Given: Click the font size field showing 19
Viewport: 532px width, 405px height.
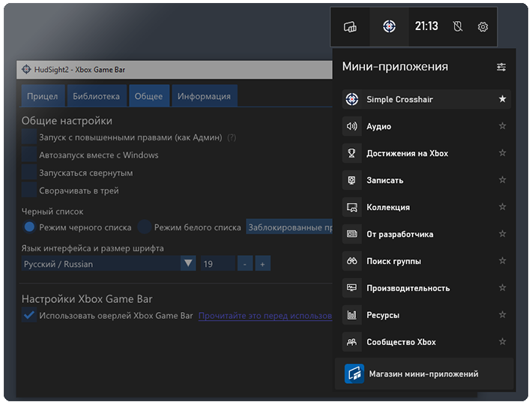Looking at the screenshot, I should point(218,263).
